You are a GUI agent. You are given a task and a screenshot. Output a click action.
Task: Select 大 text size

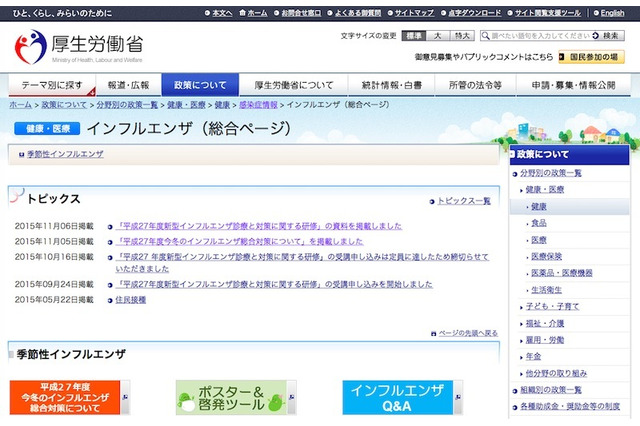coord(438,36)
